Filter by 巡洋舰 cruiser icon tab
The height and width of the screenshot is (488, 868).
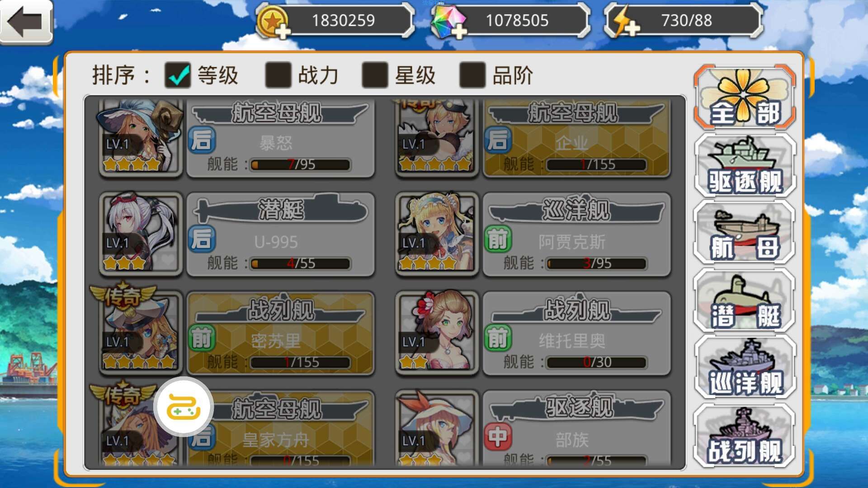point(745,367)
